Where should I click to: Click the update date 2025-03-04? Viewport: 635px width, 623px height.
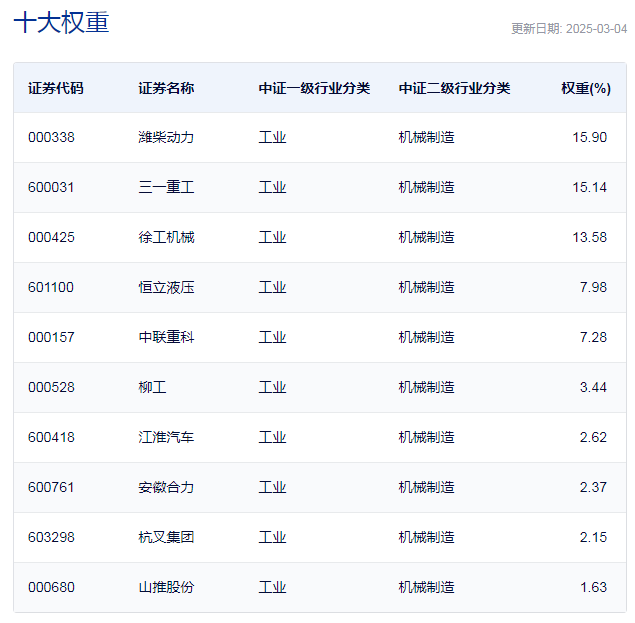coord(596,29)
